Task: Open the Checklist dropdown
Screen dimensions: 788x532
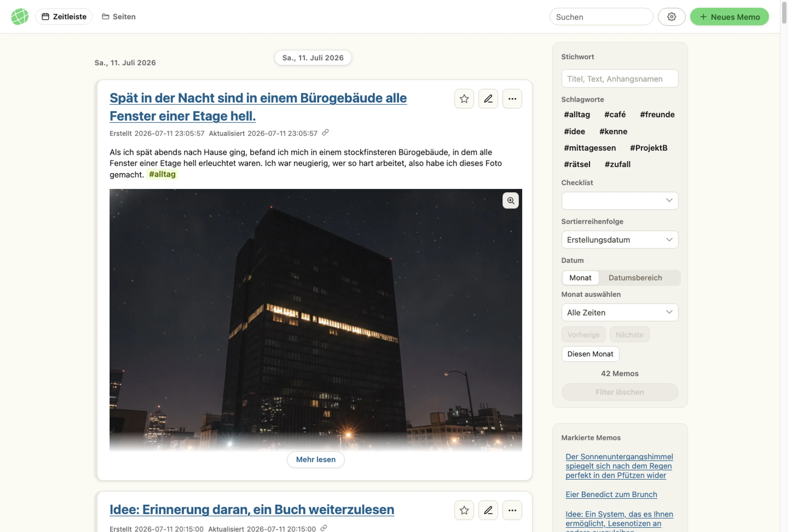Action: click(619, 200)
